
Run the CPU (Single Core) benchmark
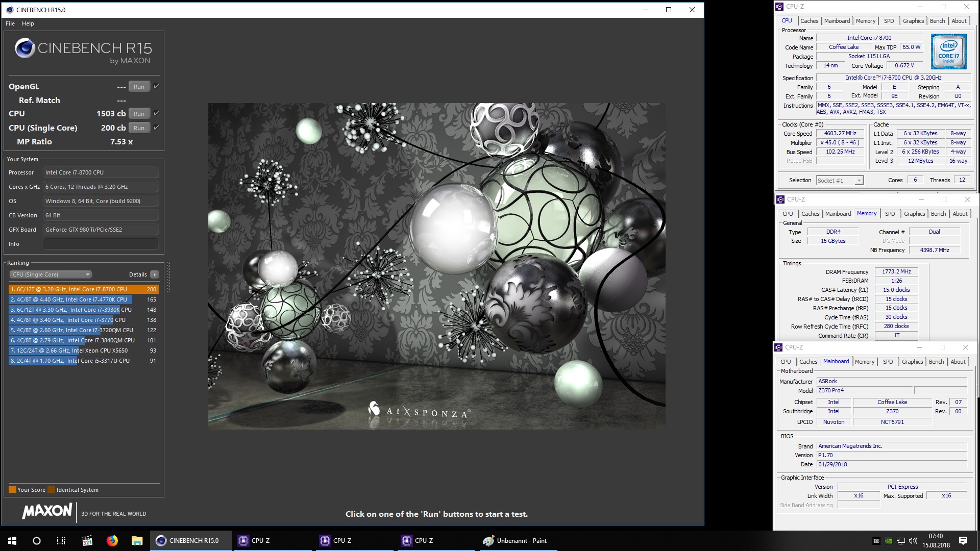(139, 128)
